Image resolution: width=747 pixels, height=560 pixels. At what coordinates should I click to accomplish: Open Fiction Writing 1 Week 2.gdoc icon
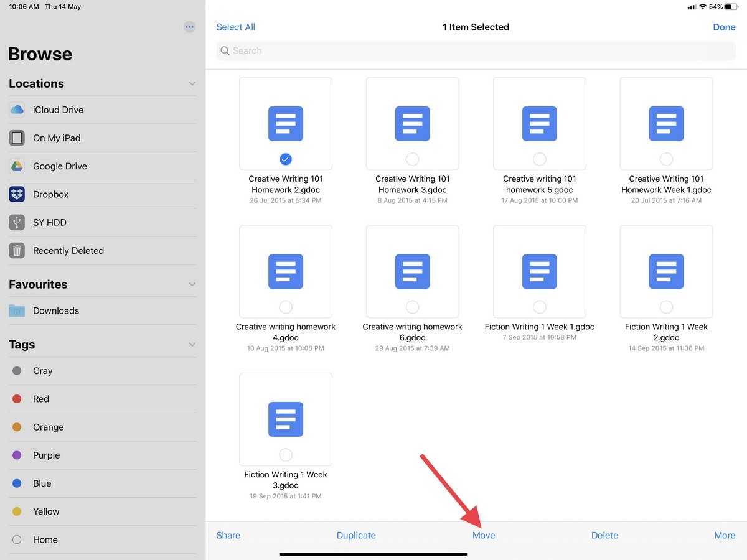(x=667, y=271)
